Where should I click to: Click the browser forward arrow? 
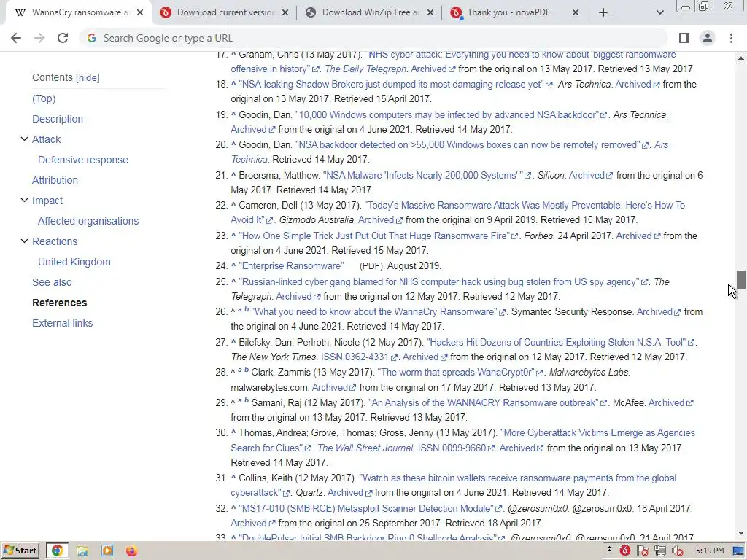pyautogui.click(x=39, y=38)
